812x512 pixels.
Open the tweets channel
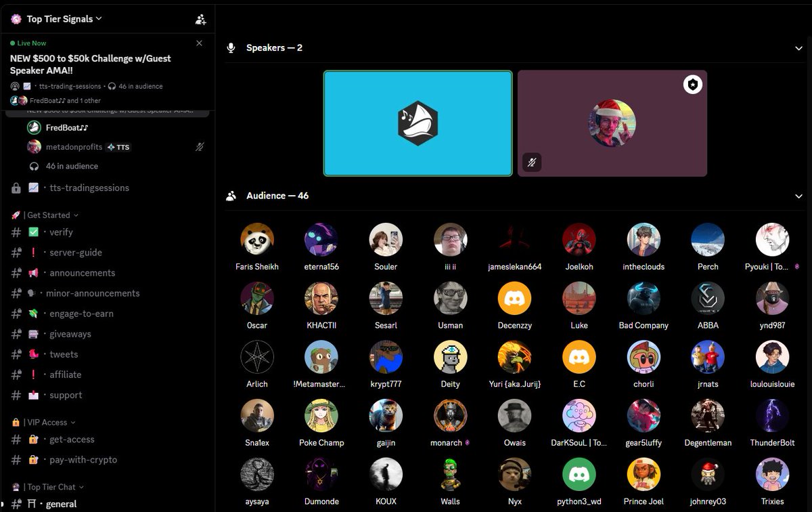click(x=64, y=354)
